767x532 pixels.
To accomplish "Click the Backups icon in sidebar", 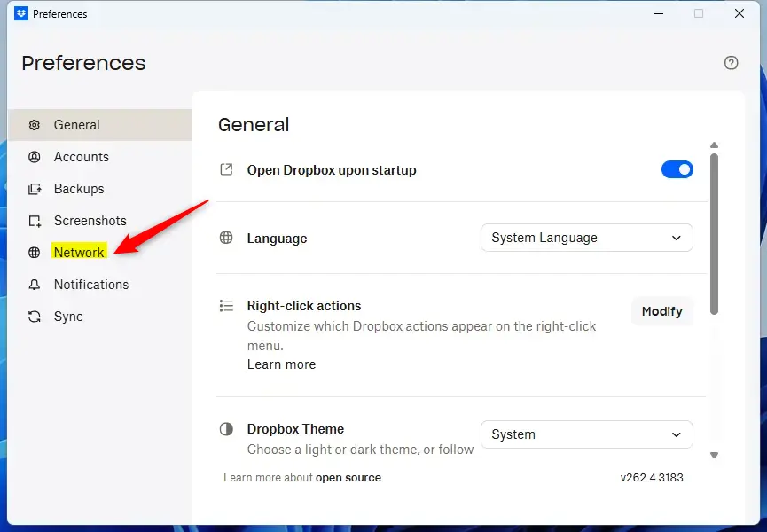I will [x=35, y=189].
